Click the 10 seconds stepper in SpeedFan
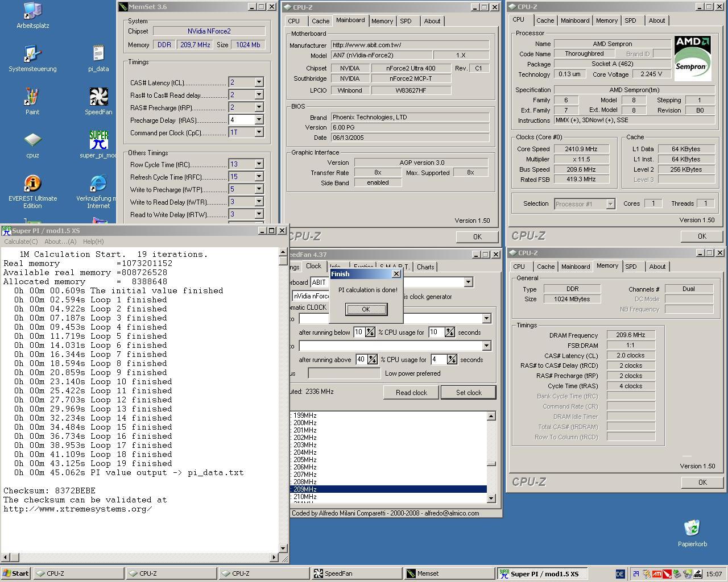 450,332
